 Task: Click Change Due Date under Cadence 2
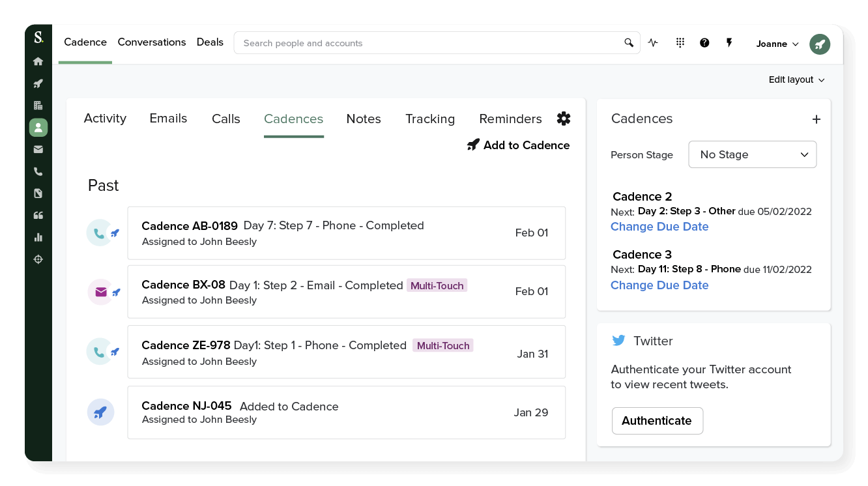(659, 227)
